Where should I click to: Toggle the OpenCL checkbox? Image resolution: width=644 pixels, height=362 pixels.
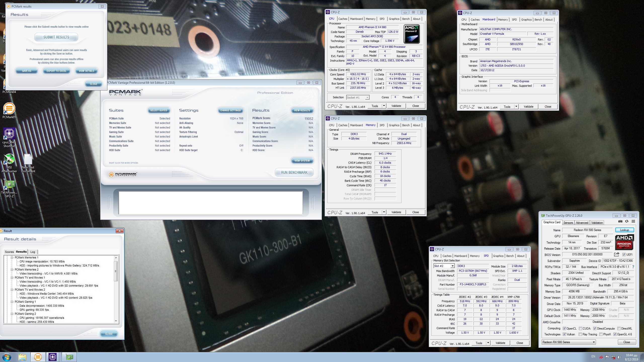point(564,328)
